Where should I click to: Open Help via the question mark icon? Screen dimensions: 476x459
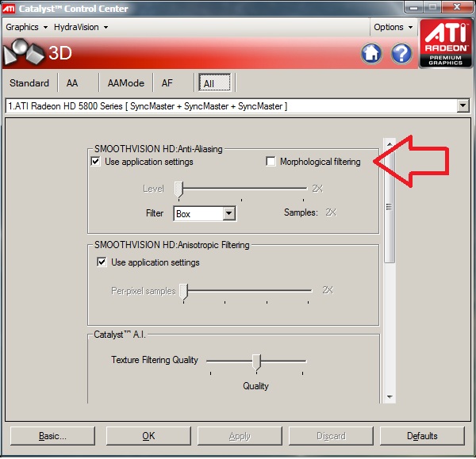[x=401, y=53]
